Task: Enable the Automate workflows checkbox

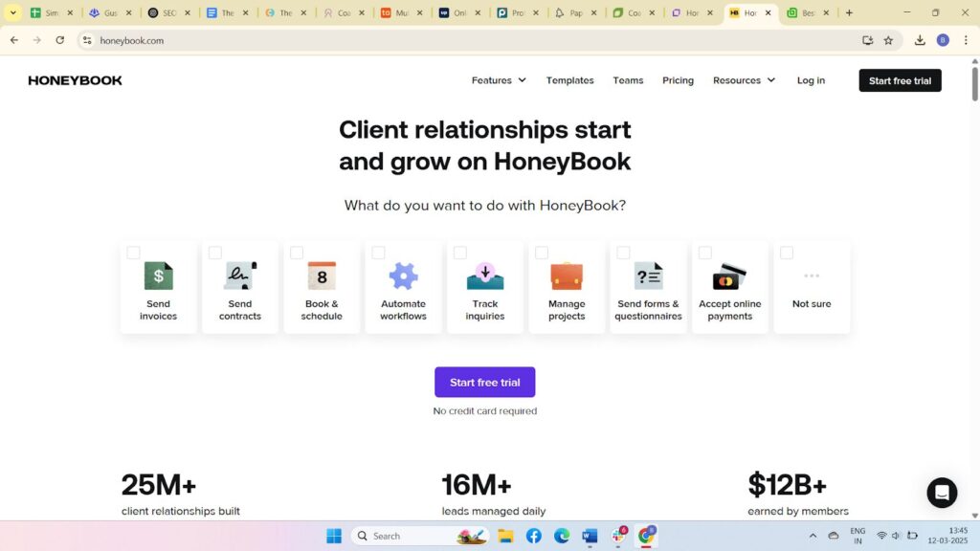Action: click(x=378, y=253)
